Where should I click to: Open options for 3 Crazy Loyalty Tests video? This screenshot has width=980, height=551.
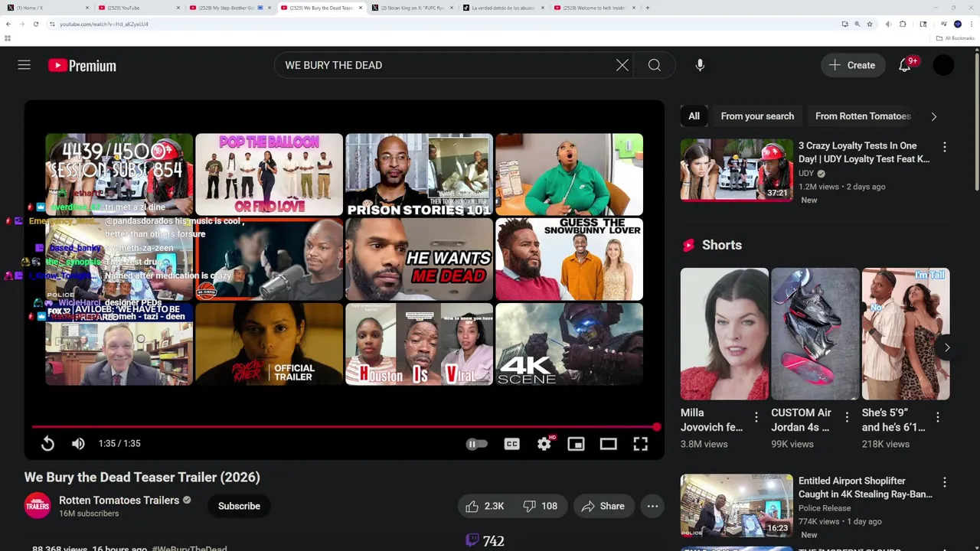(x=944, y=147)
